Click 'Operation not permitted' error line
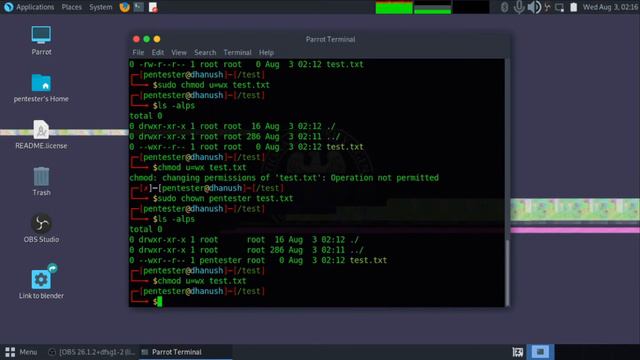Viewport: 640px width, 360px height. coord(284,178)
